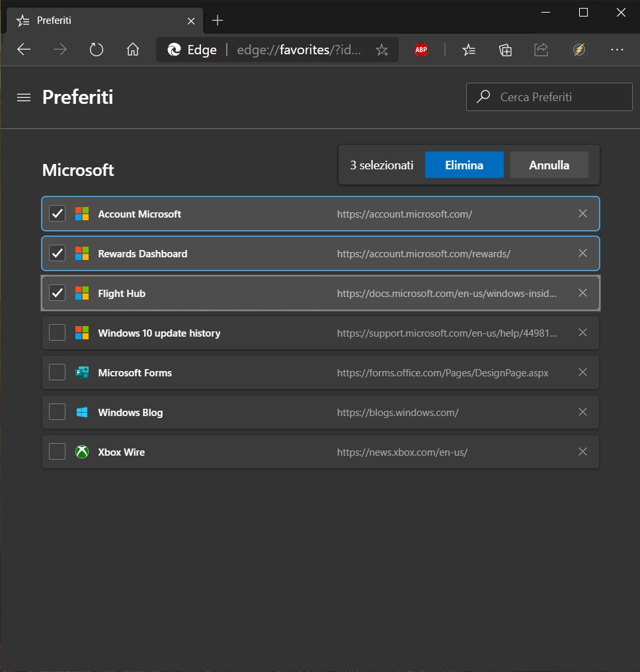Uncheck the Rewards Dashboard checkbox
The width and height of the screenshot is (640, 672).
coord(57,253)
